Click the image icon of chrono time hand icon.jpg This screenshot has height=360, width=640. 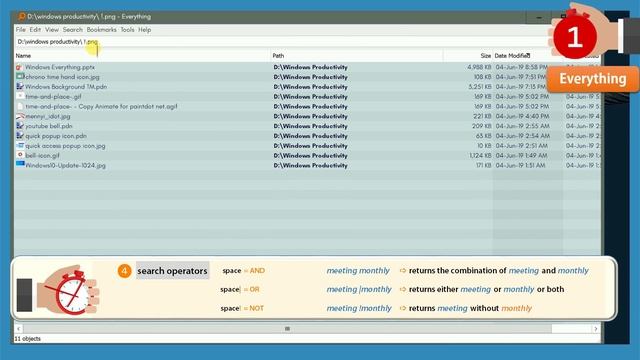[x=20, y=77]
